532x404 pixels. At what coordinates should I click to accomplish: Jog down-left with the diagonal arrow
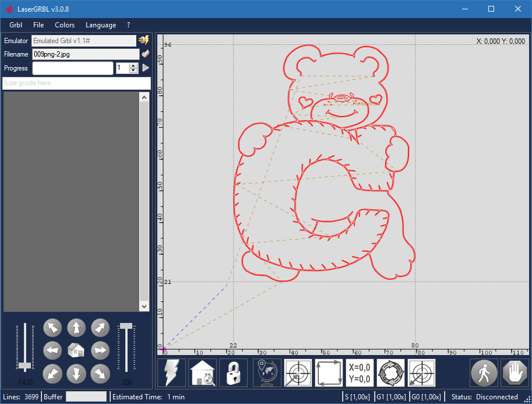[52, 374]
